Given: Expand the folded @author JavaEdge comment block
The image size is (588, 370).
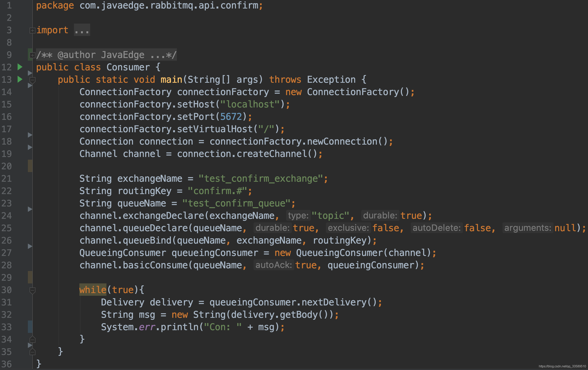Looking at the screenshot, I should point(32,55).
